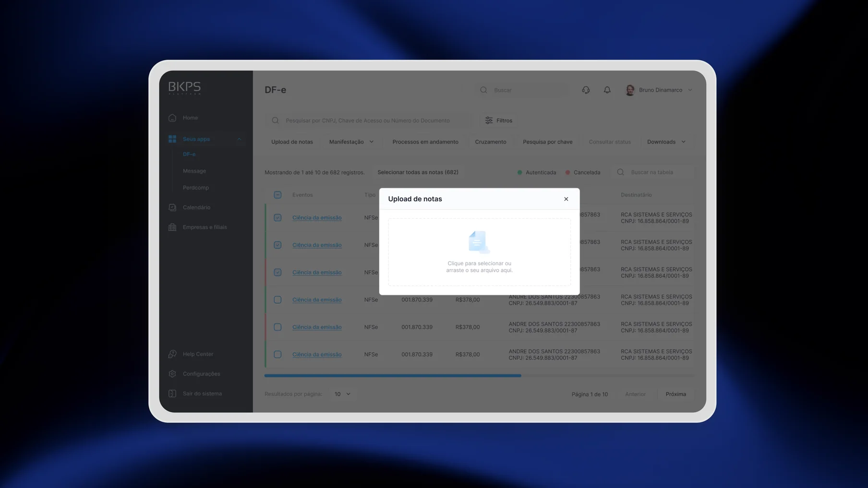Click Selecionar todas as notas (682)
This screenshot has height=488, width=868.
tap(418, 172)
